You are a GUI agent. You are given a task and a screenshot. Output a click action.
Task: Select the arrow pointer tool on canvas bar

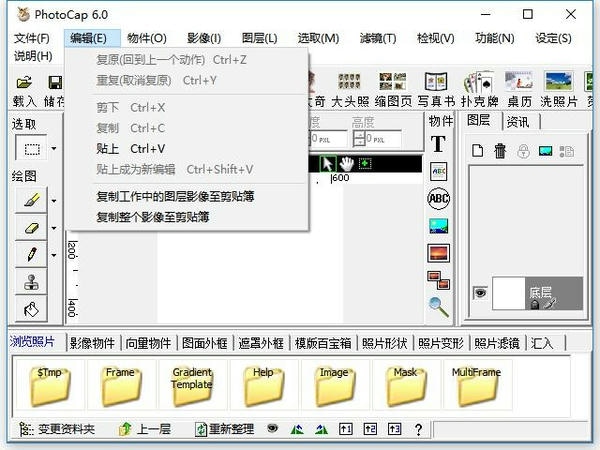[328, 164]
